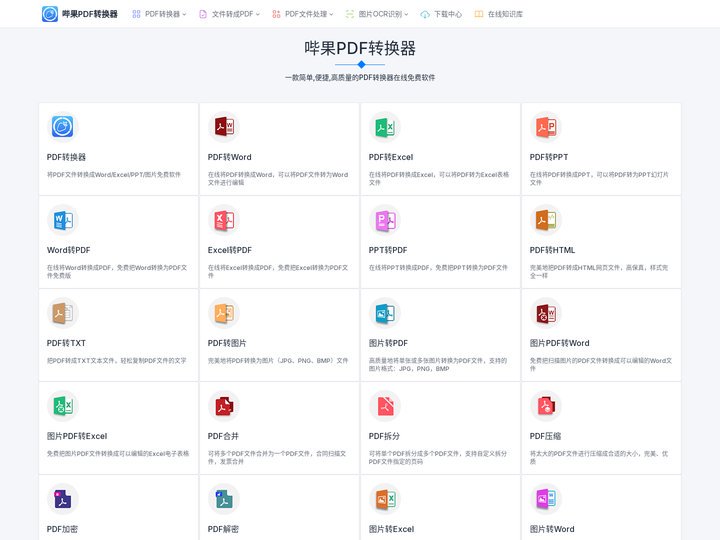Open the PDF转图片 title link

point(227,343)
